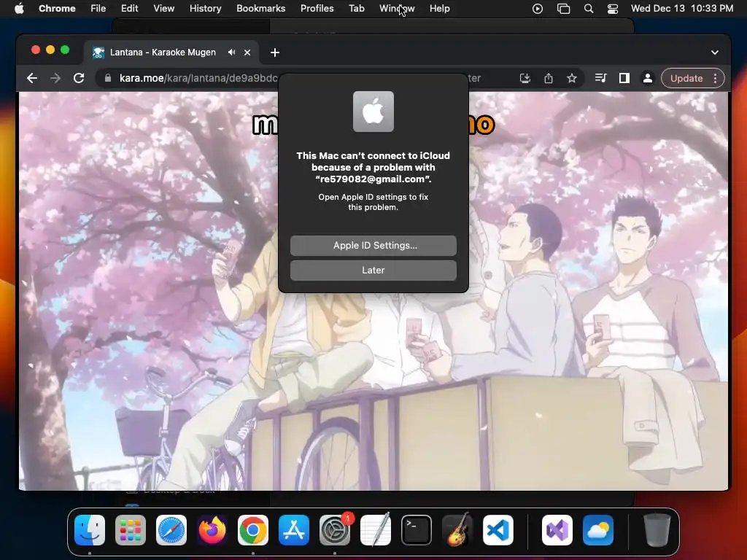
Task: Open the Chrome profile icon
Action: coord(648,78)
